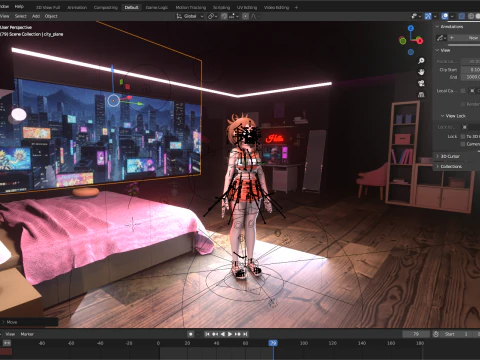The height and width of the screenshot is (360, 480).
Task: Toggle auto keying record button
Action: (x=191, y=334)
